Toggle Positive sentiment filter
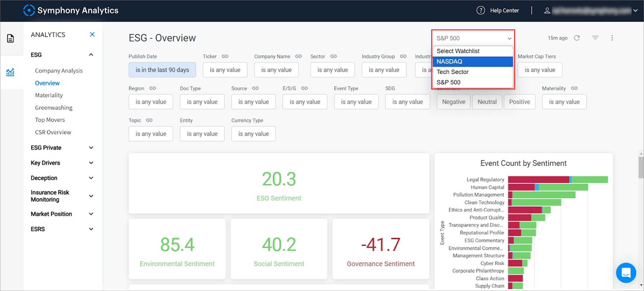The height and width of the screenshot is (291, 644). pos(520,102)
